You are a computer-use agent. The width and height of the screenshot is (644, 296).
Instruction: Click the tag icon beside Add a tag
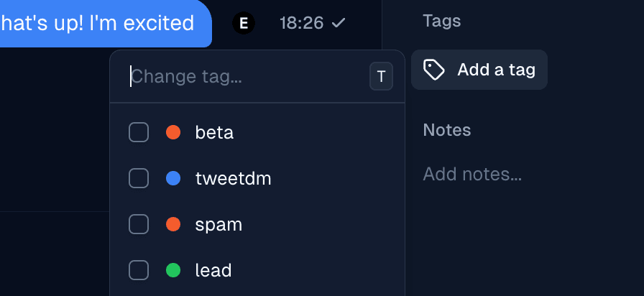pos(433,70)
